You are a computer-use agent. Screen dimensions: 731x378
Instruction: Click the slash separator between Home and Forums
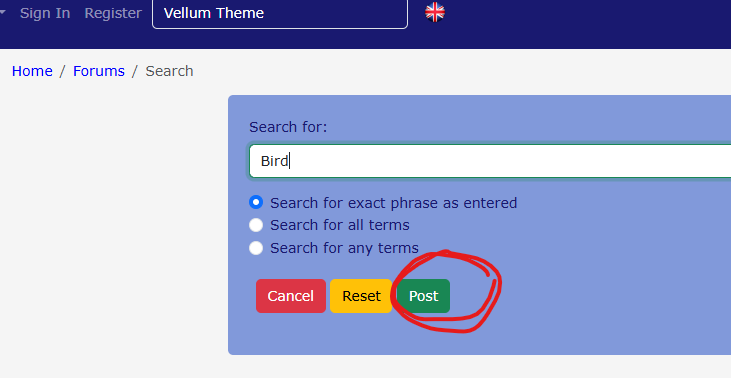tap(62, 71)
